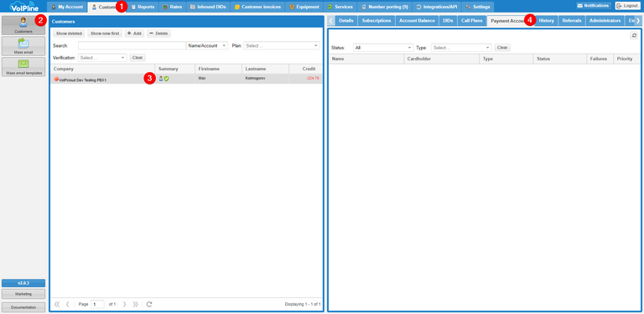Viewport: 644px width, 314px height.
Task: Open the Subscriptions tab
Action: 377,20
